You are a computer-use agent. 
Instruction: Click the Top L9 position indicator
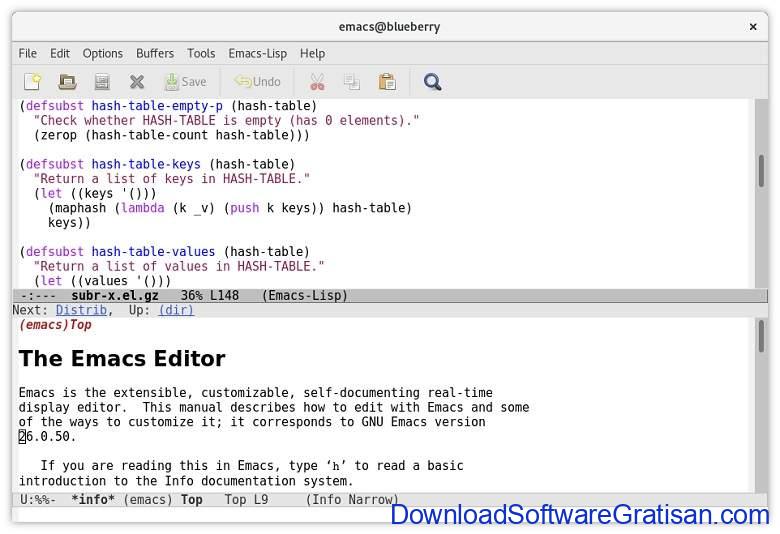point(246,499)
